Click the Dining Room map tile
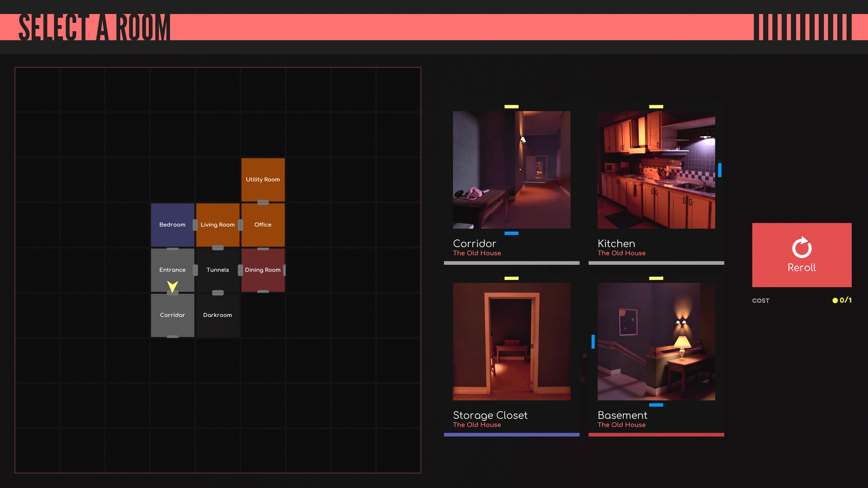Screen dimensions: 868x488 click(263, 270)
